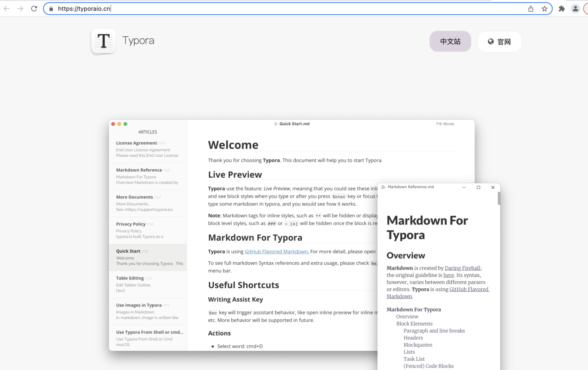Click the Useful Shortcuts heading
Image resolution: width=588 pixels, height=370 pixels.
[x=243, y=285]
